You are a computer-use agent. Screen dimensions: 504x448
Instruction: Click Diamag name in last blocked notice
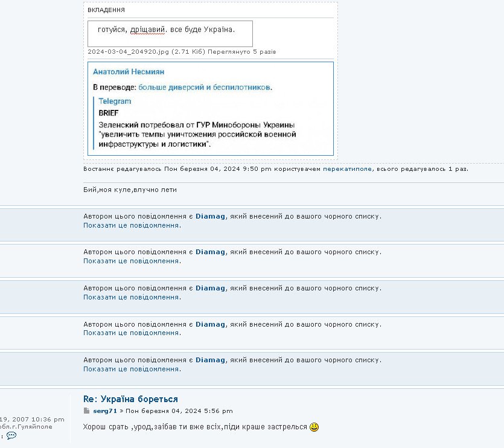[x=210, y=360]
